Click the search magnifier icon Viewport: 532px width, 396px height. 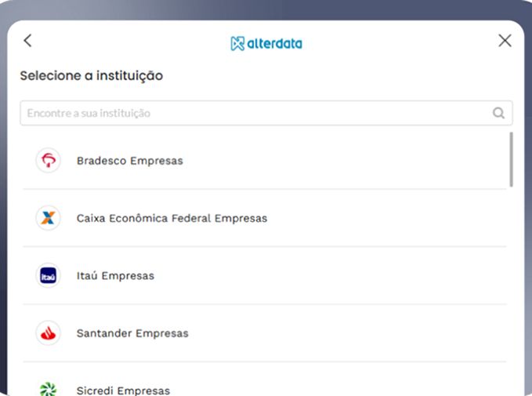498,113
